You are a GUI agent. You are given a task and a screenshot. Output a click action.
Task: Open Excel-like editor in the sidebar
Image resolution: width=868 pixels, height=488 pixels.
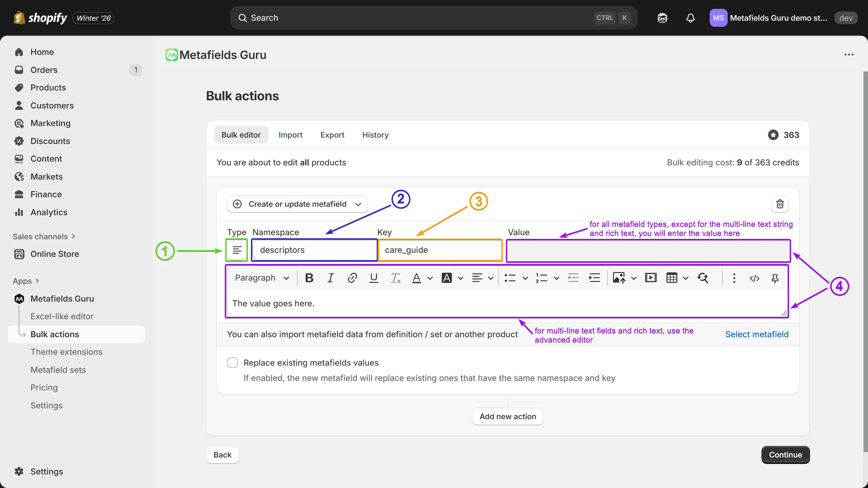pos(62,316)
